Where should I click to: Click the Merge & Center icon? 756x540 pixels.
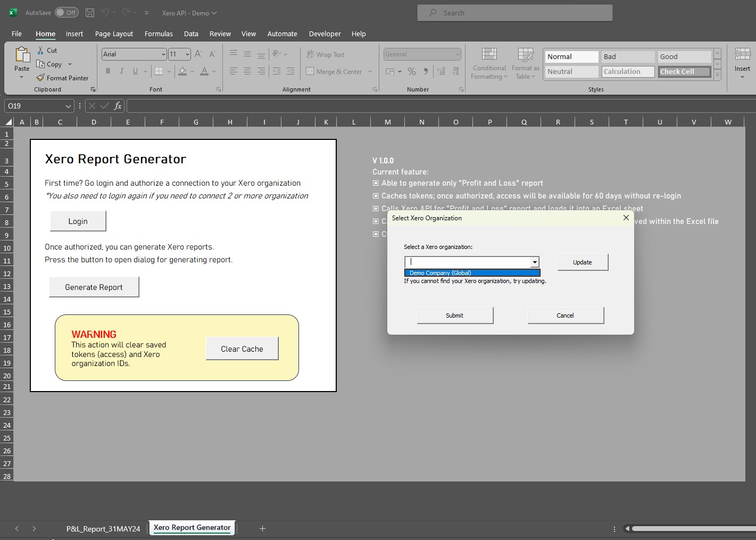(310, 71)
